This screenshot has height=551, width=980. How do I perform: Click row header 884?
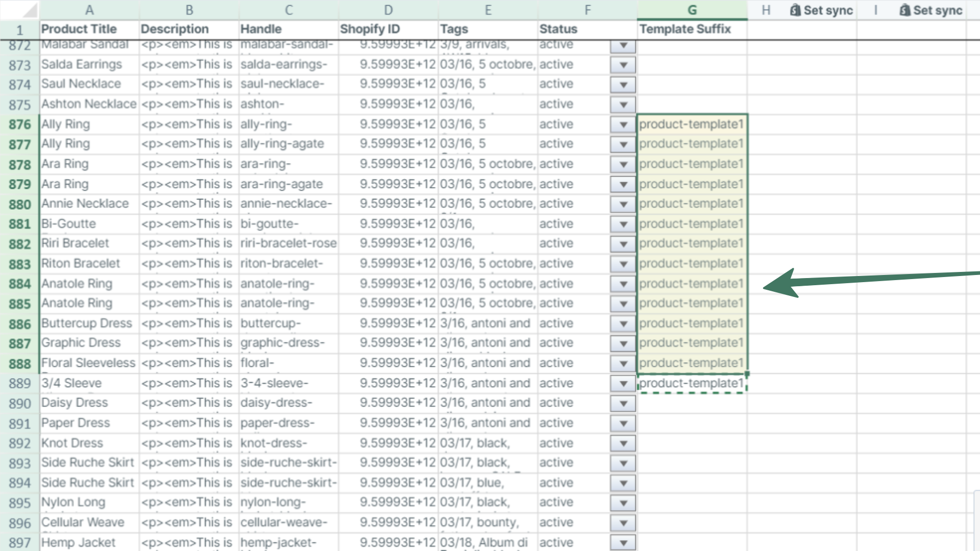click(x=19, y=284)
